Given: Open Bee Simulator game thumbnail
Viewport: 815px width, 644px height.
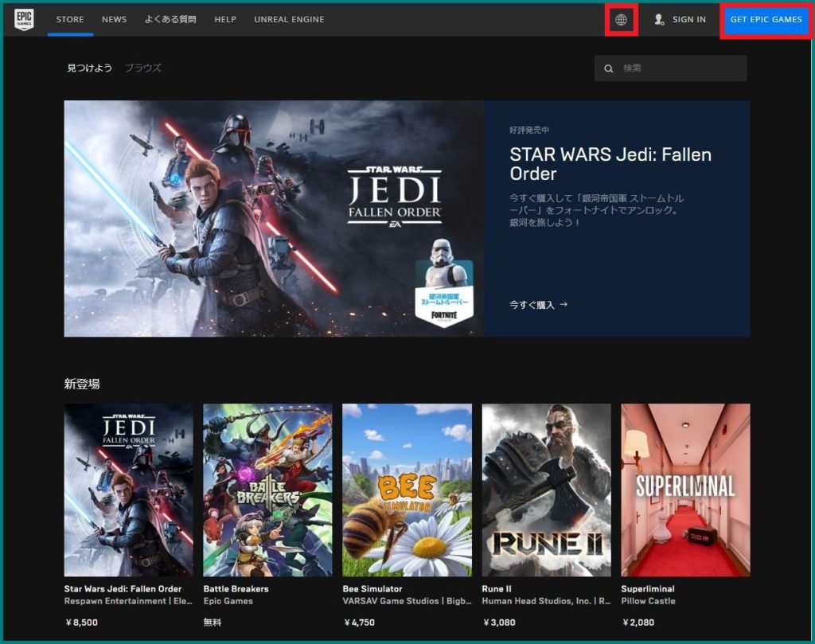Looking at the screenshot, I should pos(407,490).
